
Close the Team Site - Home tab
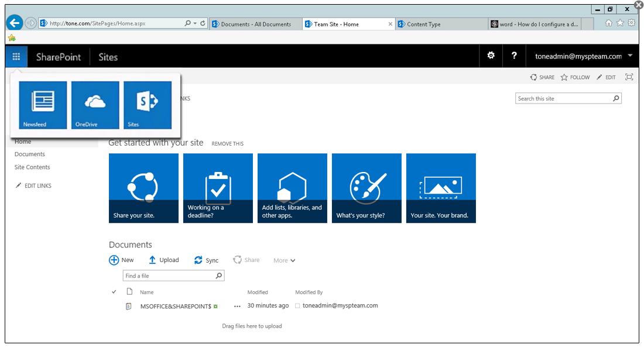coord(390,24)
